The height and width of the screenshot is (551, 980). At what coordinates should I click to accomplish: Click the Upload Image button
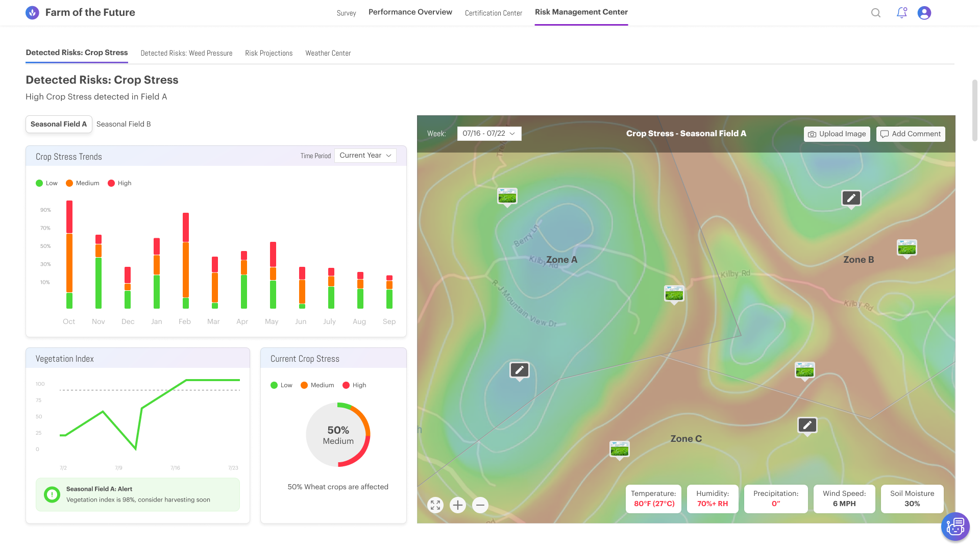click(837, 134)
